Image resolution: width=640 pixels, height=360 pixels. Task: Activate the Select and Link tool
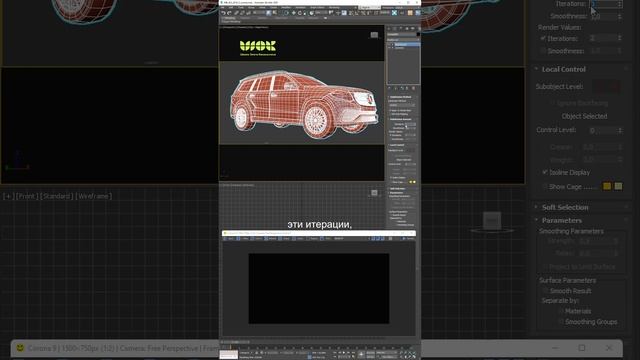pyautogui.click(x=236, y=13)
